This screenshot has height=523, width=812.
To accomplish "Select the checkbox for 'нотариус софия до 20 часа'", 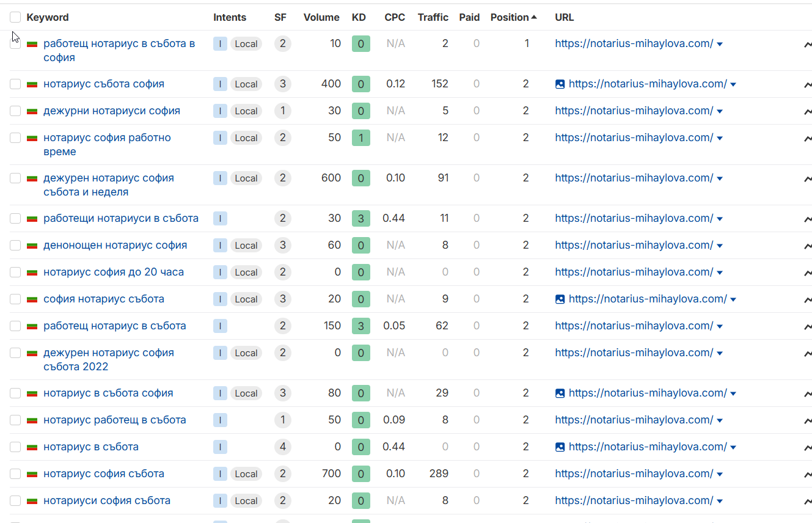I will click(15, 272).
